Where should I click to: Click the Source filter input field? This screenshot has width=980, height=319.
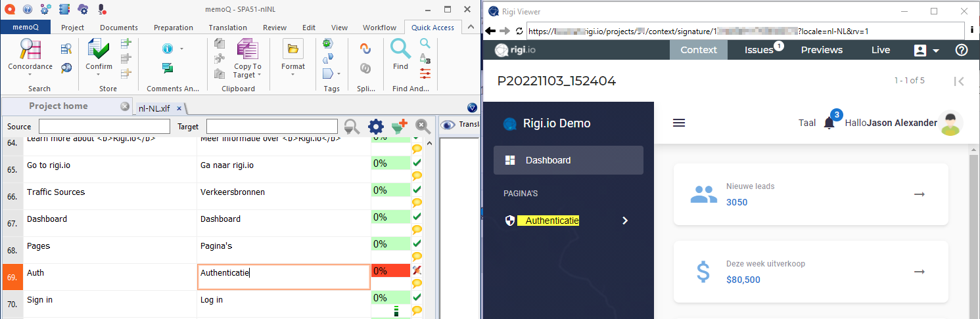coord(105,126)
